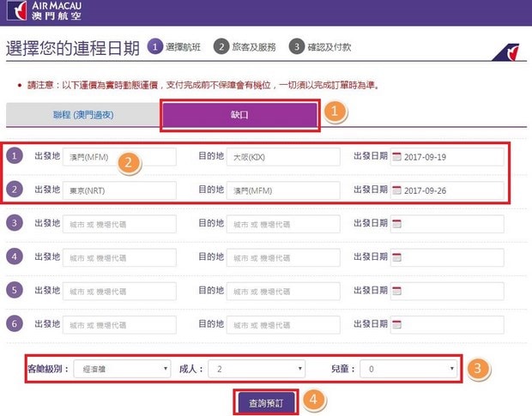Open calendar icon for row 2 departure date
This screenshot has width=532, height=416.
(396, 190)
